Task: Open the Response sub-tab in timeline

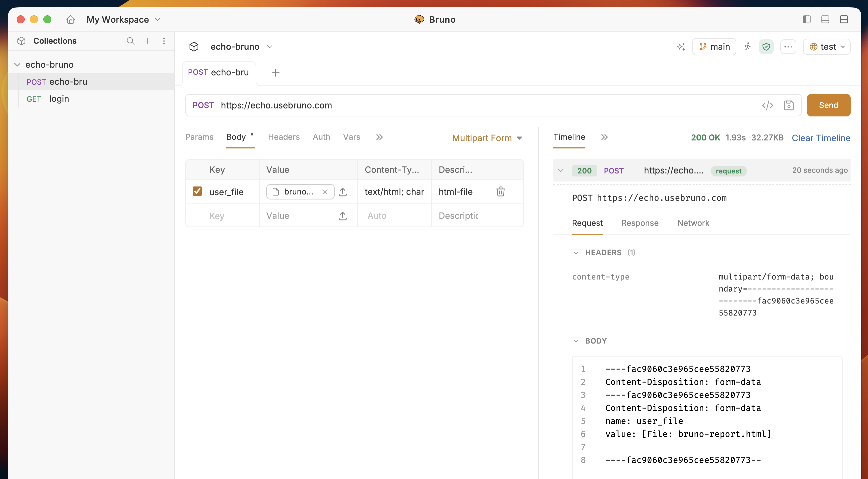Action: [x=640, y=223]
